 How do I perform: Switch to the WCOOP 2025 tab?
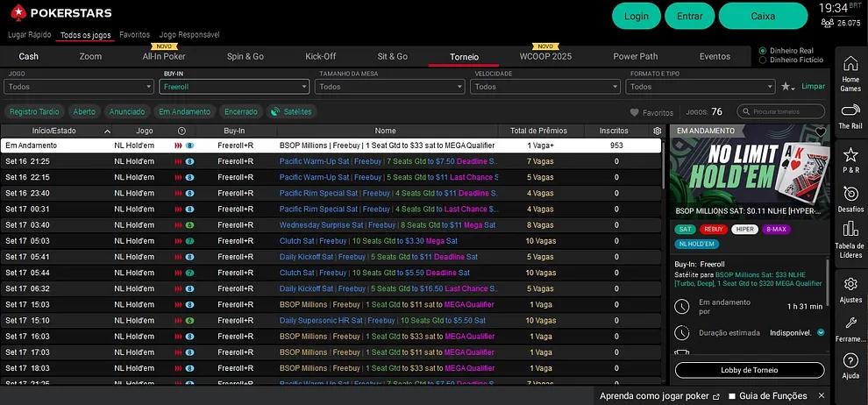pyautogui.click(x=545, y=56)
